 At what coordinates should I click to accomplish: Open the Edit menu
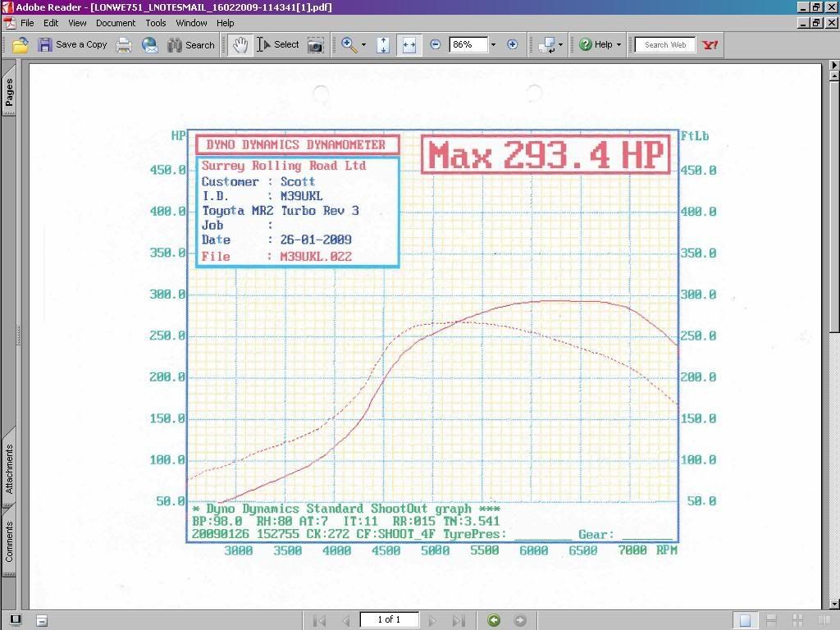(51, 23)
